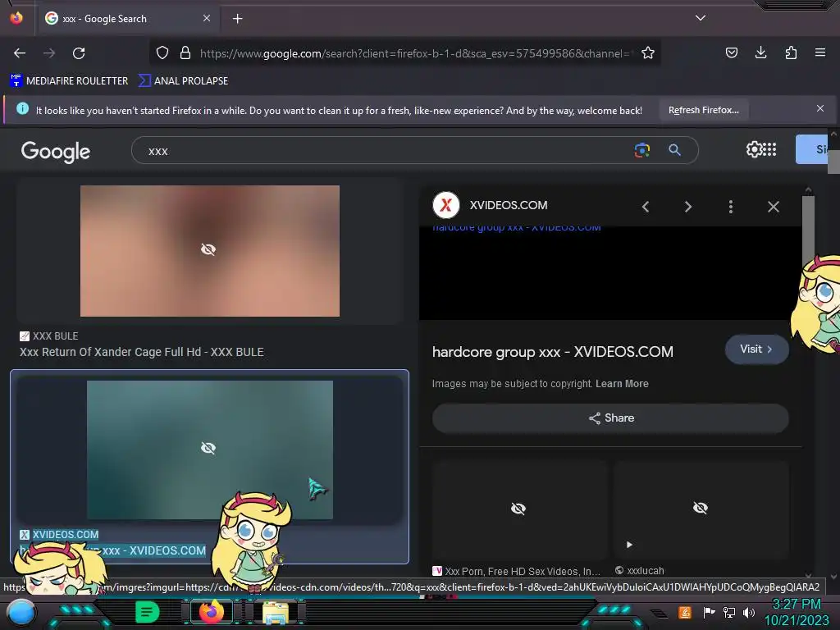This screenshot has height=630, width=840.
Task: Toggle hidden-eye icon on the Free HD related thumbnail
Action: [x=518, y=509]
